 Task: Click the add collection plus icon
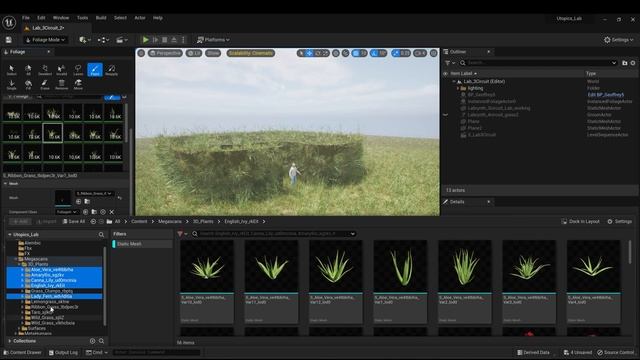(93, 341)
